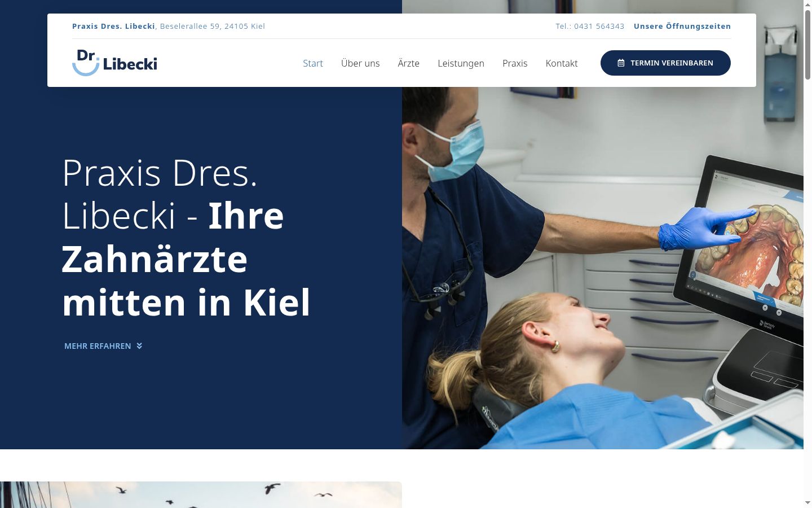Viewport: 812px width, 508px height.
Task: Click the hero heading Ihre Zahnärzte mitten in Kiel
Action: (186, 259)
